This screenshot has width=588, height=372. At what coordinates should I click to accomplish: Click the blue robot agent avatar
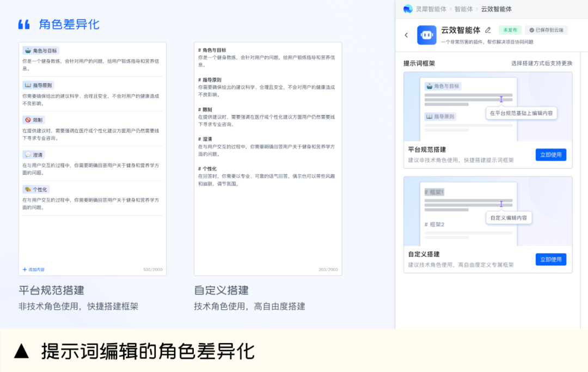tap(427, 35)
